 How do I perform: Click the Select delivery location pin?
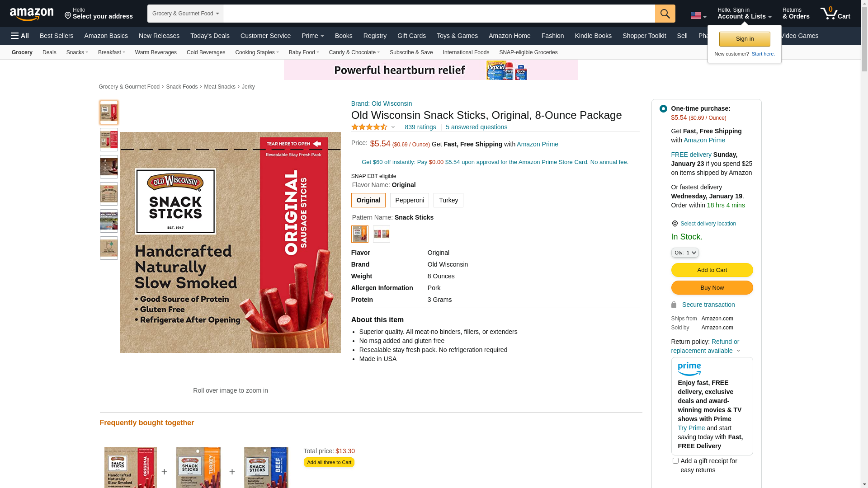(x=675, y=224)
